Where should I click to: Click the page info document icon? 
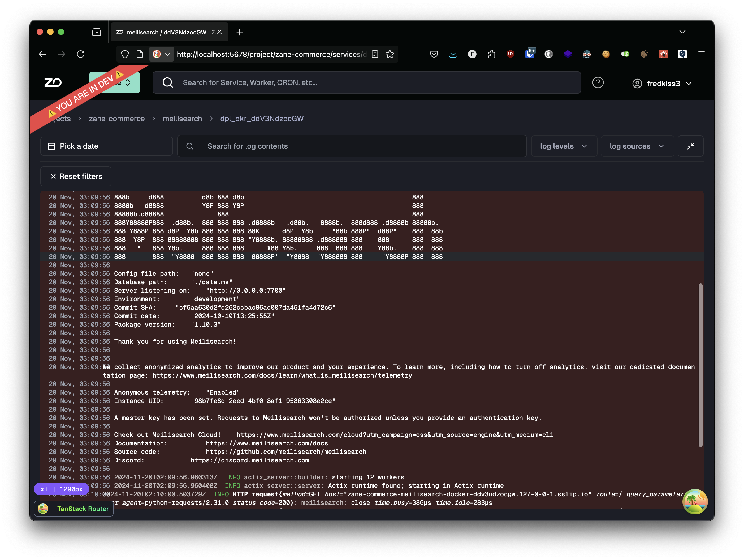tap(140, 54)
